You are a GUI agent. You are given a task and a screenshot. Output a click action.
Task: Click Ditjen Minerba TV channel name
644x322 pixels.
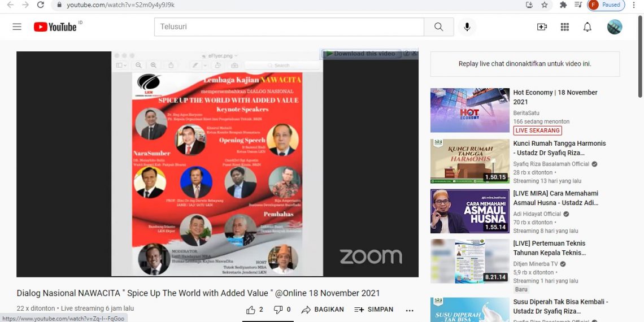click(x=536, y=264)
